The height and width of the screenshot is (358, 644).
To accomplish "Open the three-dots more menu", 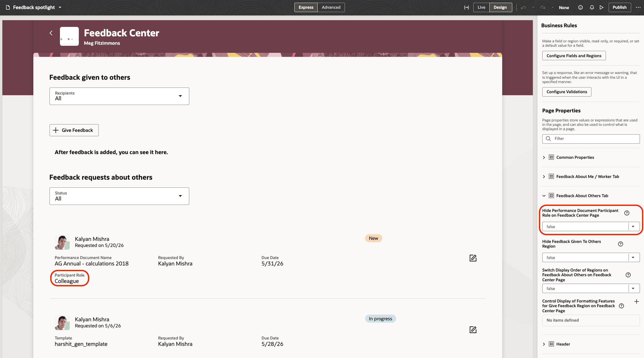I will 638,7.
